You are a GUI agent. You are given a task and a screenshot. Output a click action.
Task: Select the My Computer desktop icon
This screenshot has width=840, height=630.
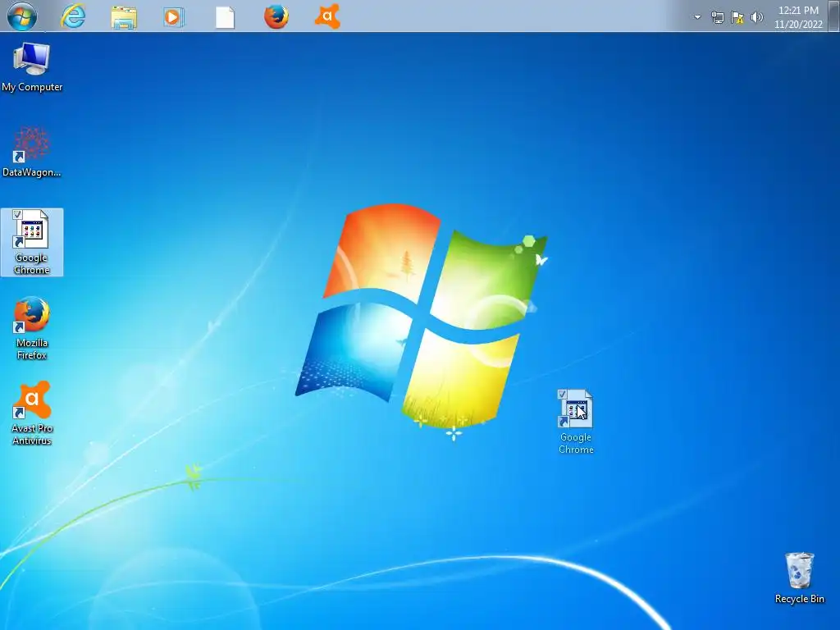click(x=32, y=67)
